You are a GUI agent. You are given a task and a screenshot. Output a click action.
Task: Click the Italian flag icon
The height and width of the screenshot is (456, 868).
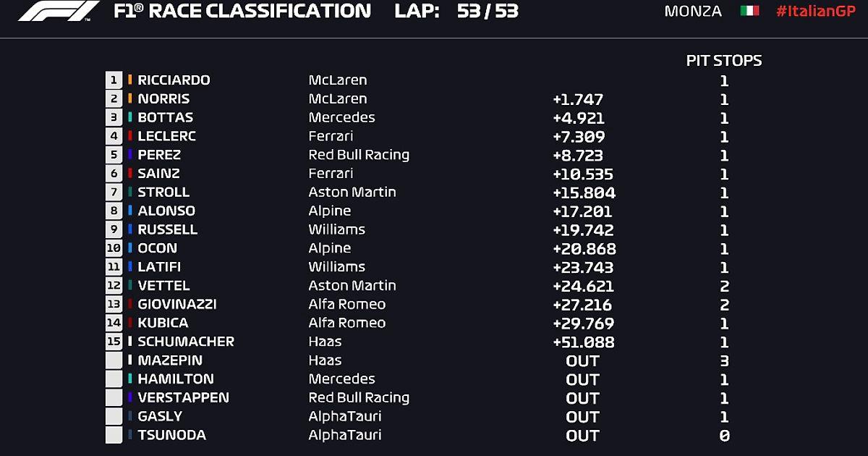[749, 11]
